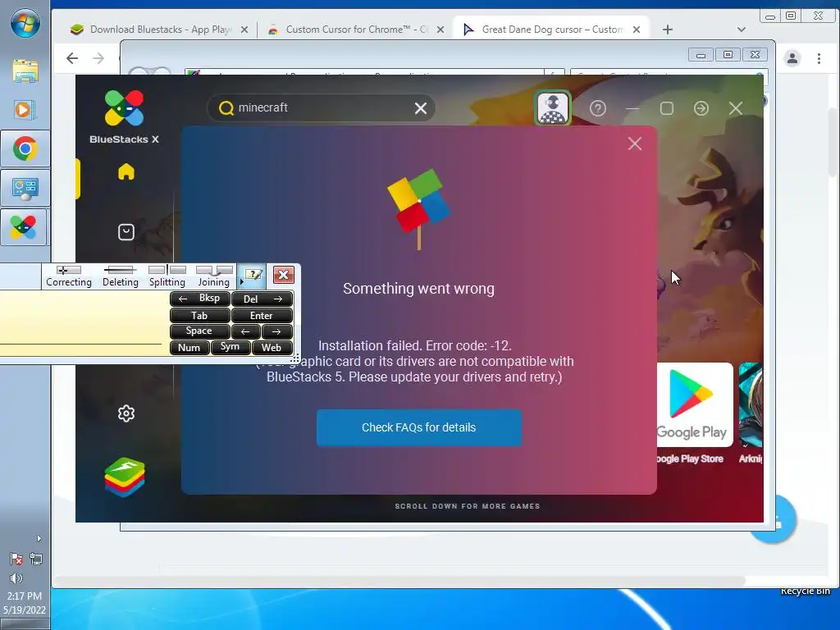
Task: Open the BlueStacks X store bag icon
Action: tap(126, 232)
